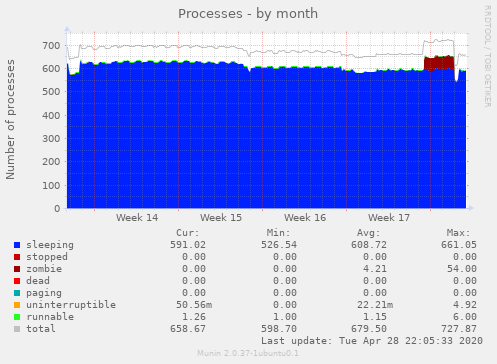Click the 'Avg:' column header

click(x=369, y=233)
